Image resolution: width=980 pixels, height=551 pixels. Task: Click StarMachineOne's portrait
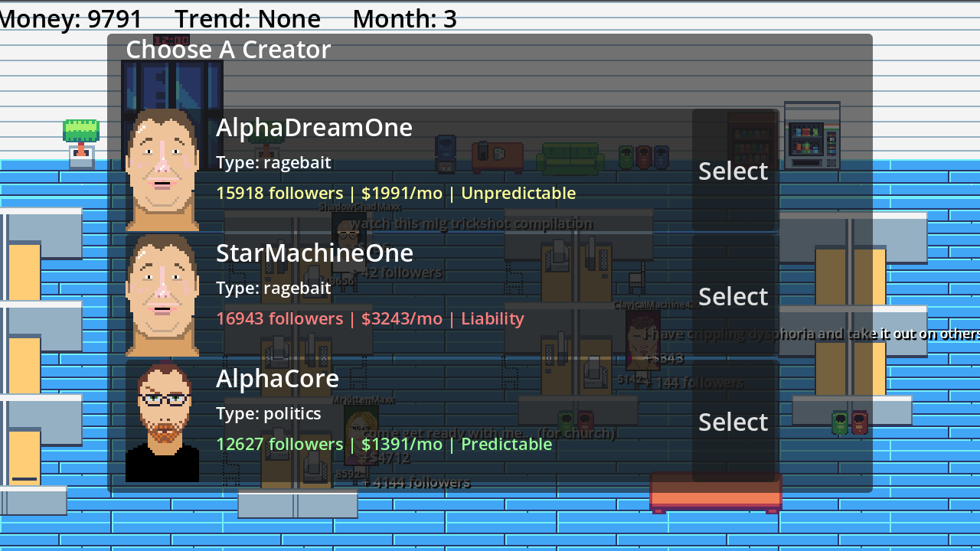click(x=162, y=295)
